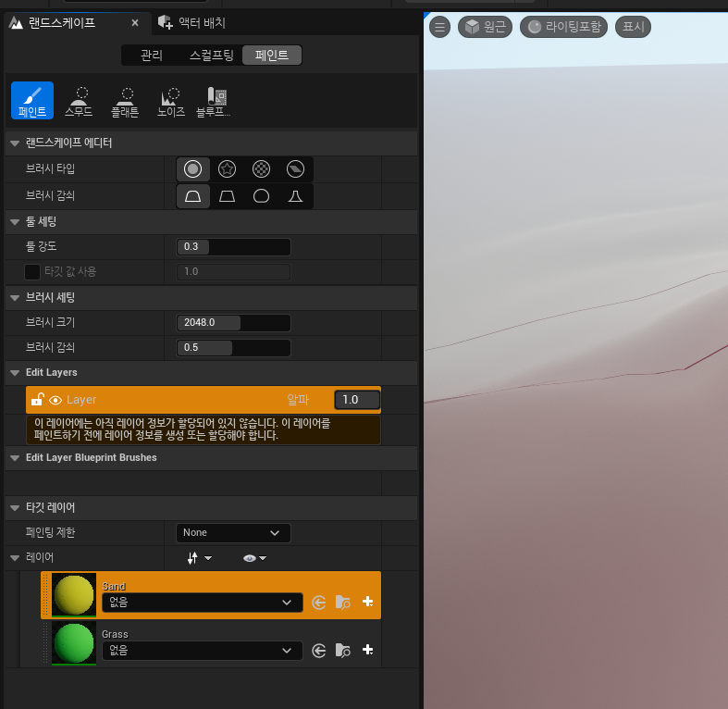Adjust the 툴 강도 0.3 slider
728x709 pixels.
pos(233,247)
